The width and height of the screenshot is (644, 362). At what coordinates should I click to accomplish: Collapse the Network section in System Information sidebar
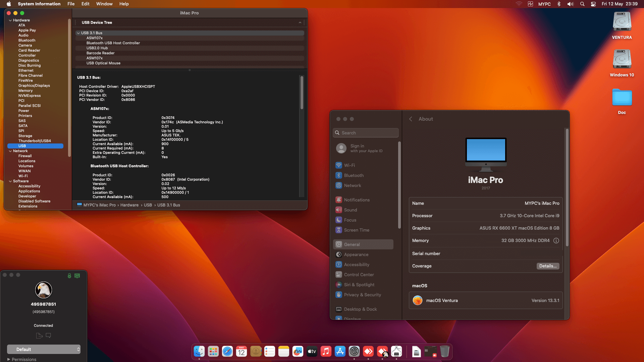pyautogui.click(x=10, y=151)
